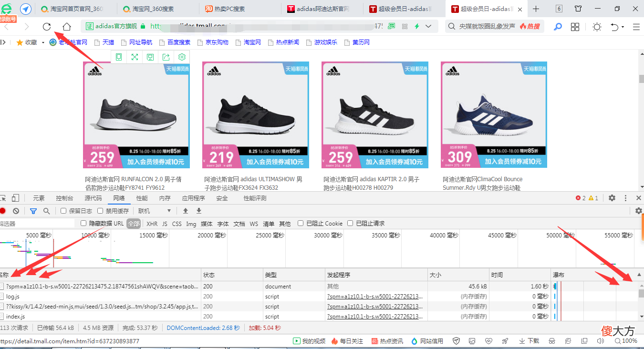
Task: Sort by the 状态 column header
Action: (232, 275)
